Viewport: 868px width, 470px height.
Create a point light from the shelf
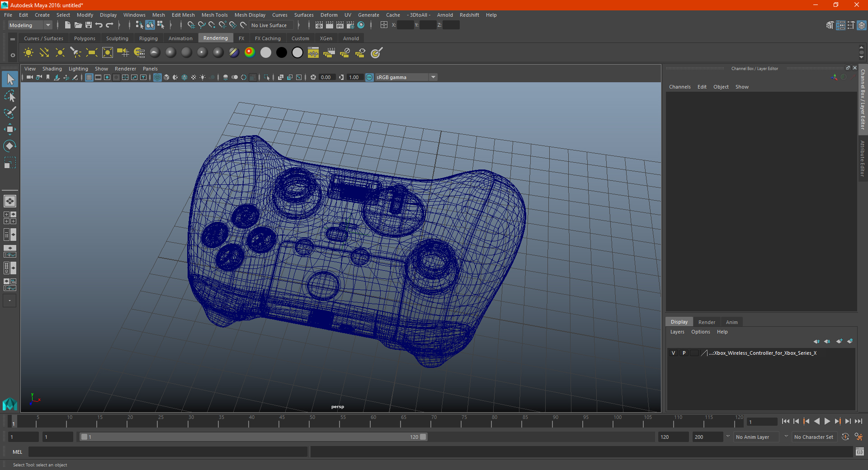[x=60, y=53]
